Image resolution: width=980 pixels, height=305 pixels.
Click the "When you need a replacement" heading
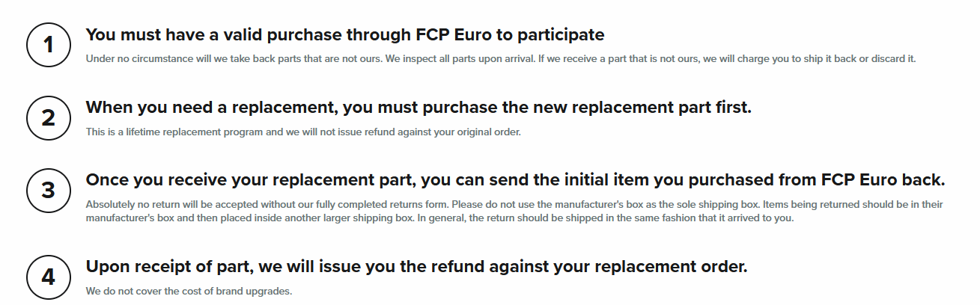[x=418, y=107]
